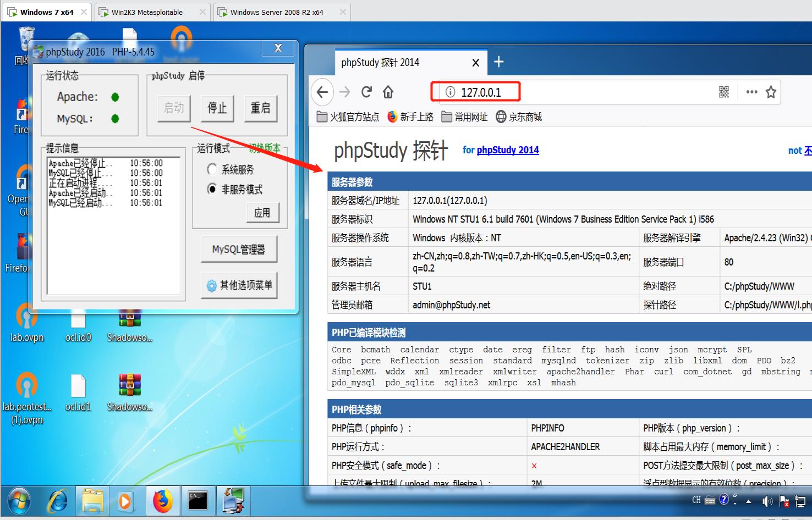
Task: Open Windows Media Player from taskbar
Action: (x=125, y=501)
